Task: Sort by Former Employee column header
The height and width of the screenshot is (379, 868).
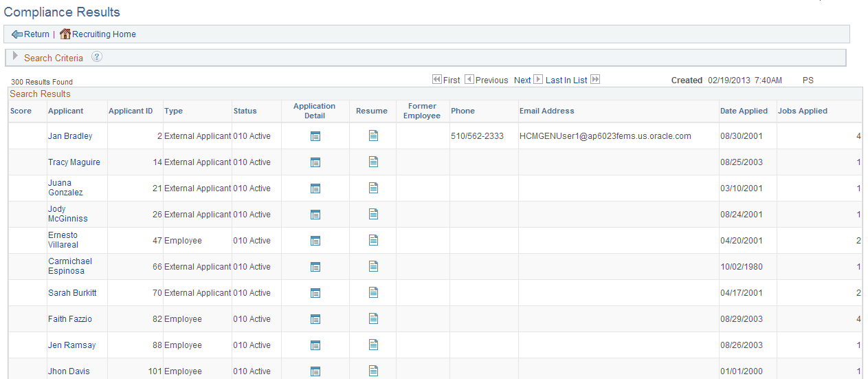Action: 422,111
